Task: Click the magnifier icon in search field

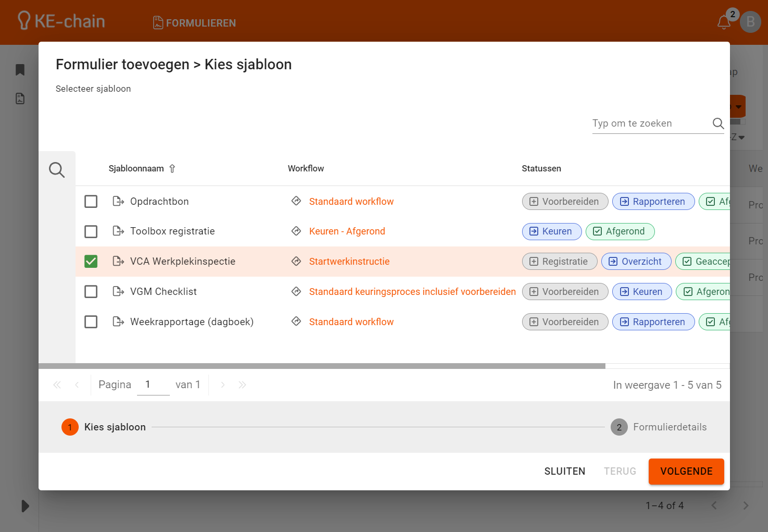Action: [718, 123]
